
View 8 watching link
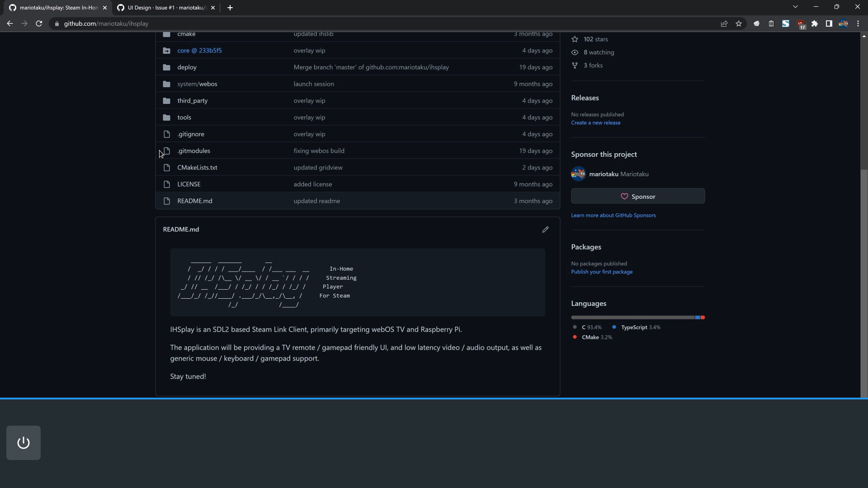pyautogui.click(x=593, y=52)
